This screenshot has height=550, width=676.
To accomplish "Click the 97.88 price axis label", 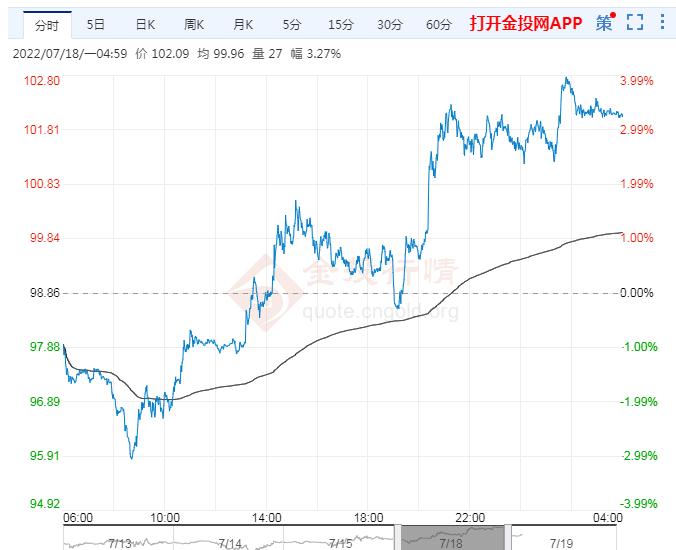I will click(x=45, y=347).
